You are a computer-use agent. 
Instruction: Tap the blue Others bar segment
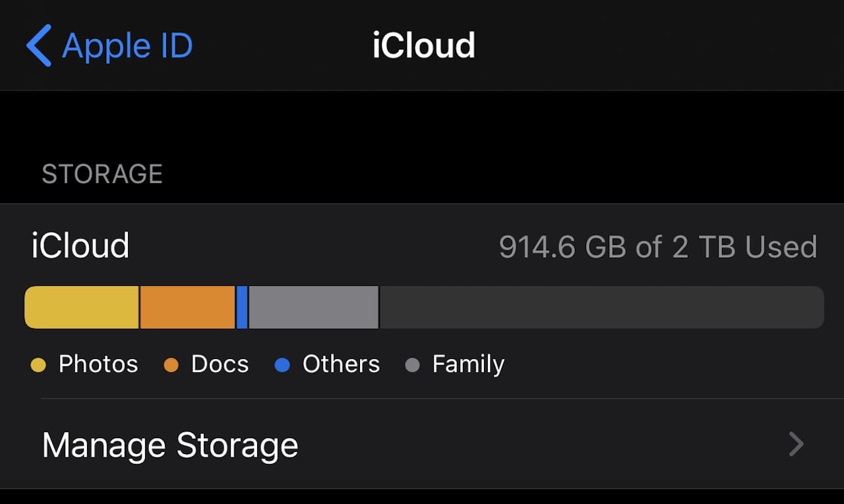[x=242, y=307]
